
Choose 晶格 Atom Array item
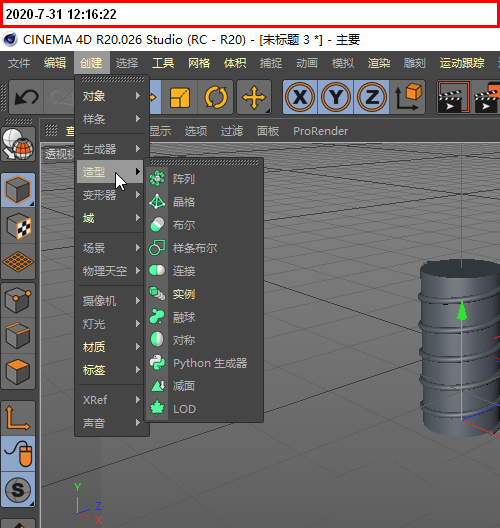(x=204, y=202)
